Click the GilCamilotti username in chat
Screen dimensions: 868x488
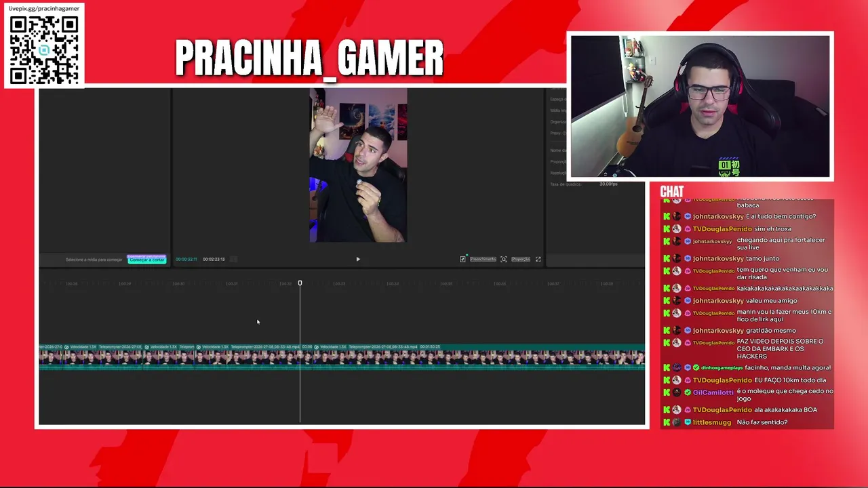713,392
